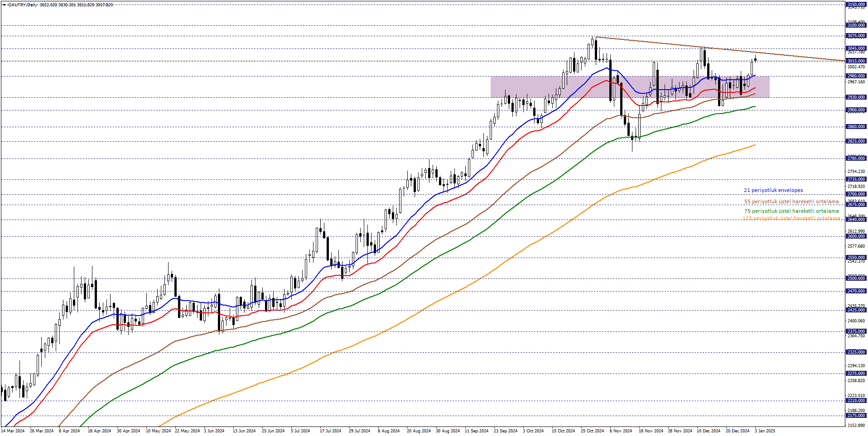Click the 2785.000 price level label
The width and height of the screenshot is (868, 436).
(856, 158)
